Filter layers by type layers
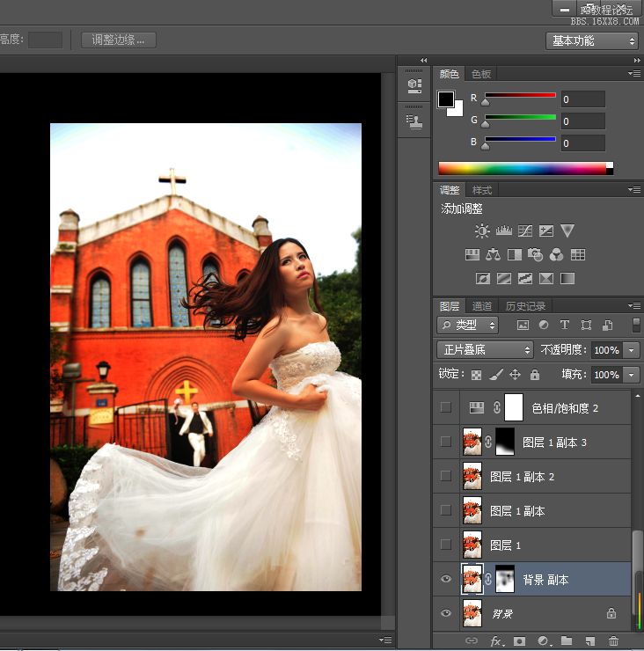 [565, 325]
